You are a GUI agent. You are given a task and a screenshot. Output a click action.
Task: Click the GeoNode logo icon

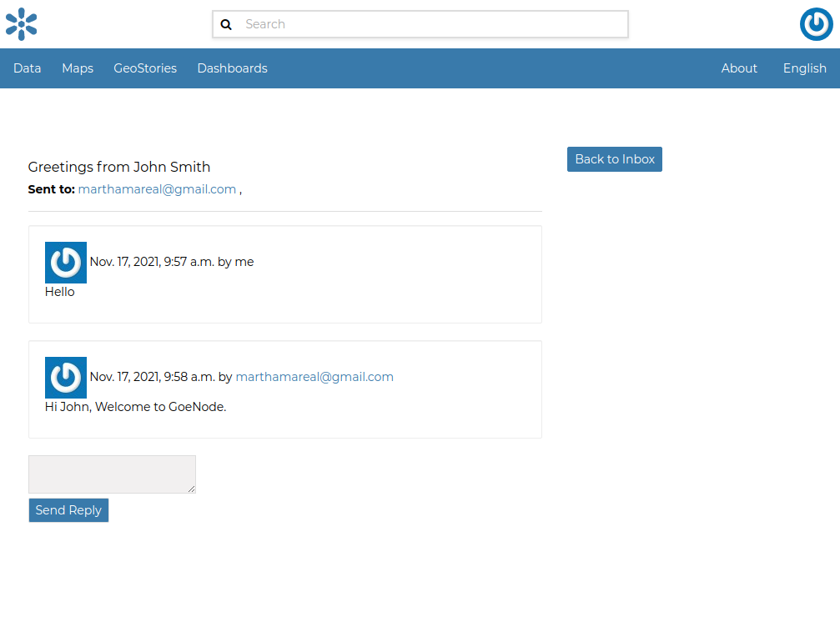[22, 24]
